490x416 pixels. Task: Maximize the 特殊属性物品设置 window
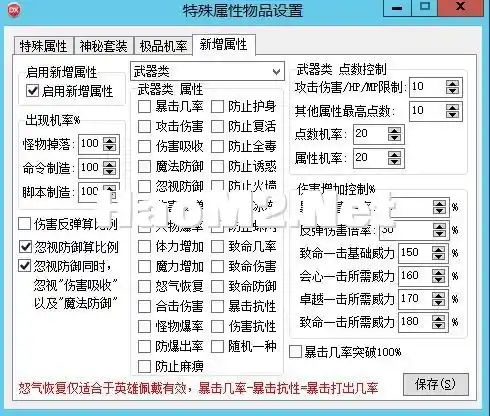click(x=424, y=8)
